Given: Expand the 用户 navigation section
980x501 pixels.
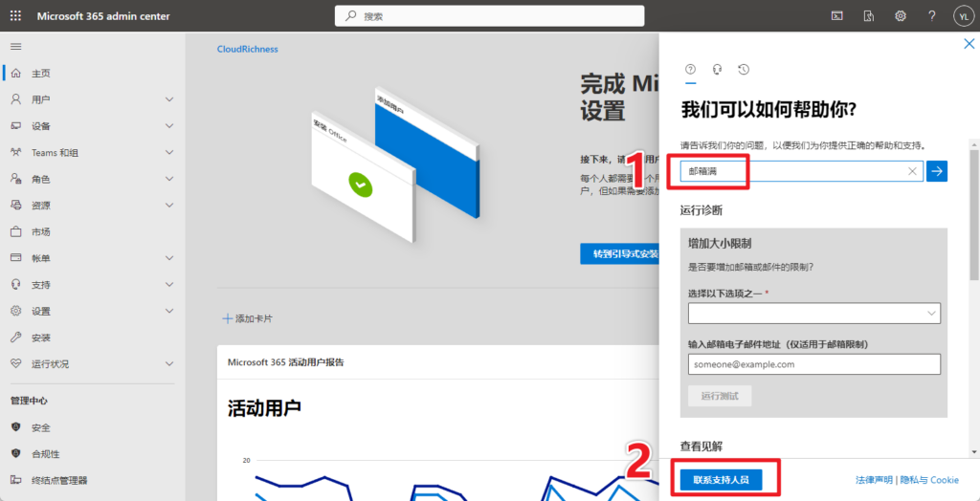Looking at the screenshot, I should [x=169, y=99].
